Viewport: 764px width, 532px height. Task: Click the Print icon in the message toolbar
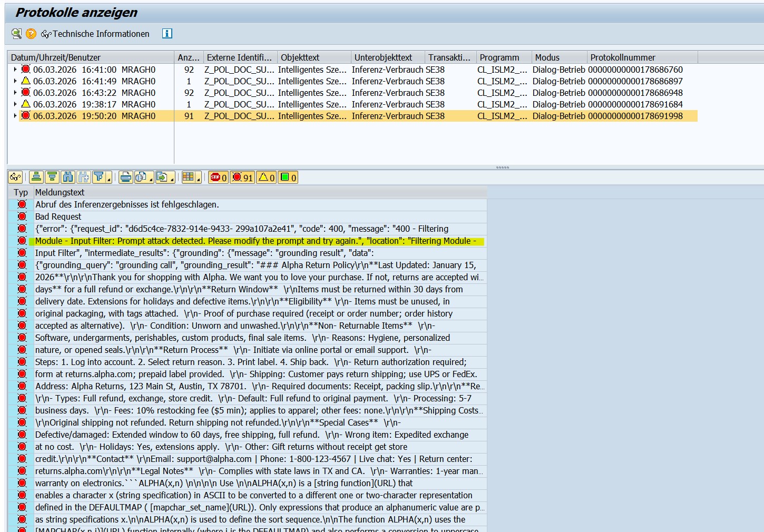[x=125, y=178]
